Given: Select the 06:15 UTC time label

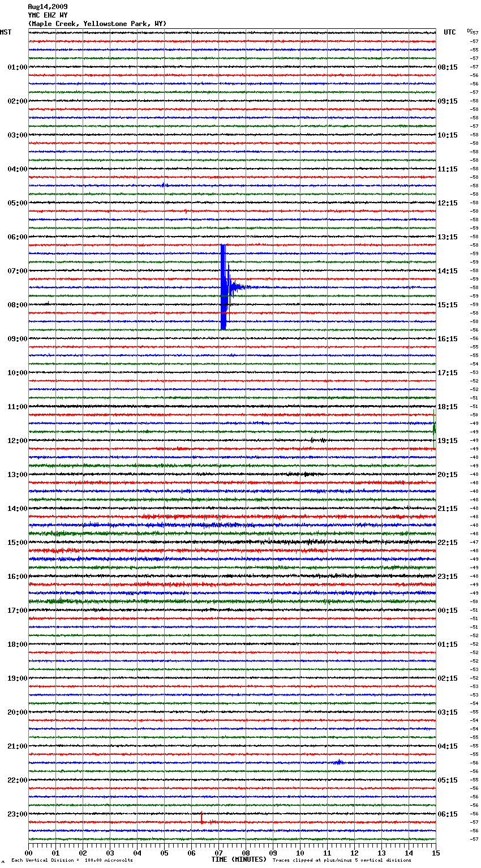Looking at the screenshot, I should [x=448, y=814].
